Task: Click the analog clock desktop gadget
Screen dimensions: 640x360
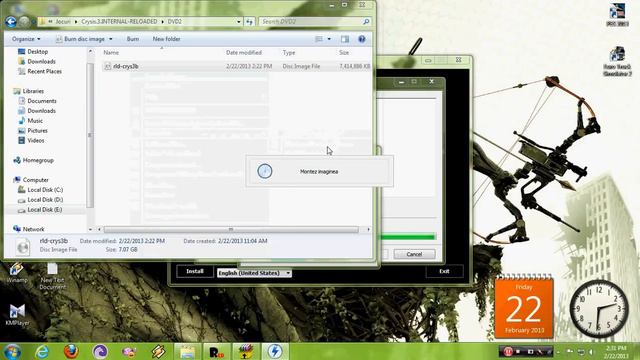Action: [x=599, y=309]
